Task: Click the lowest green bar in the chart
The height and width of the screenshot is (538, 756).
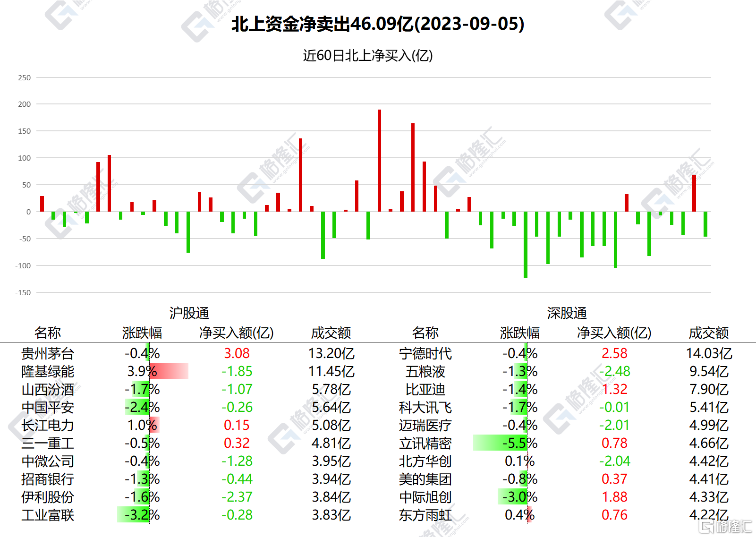Action: point(526,245)
